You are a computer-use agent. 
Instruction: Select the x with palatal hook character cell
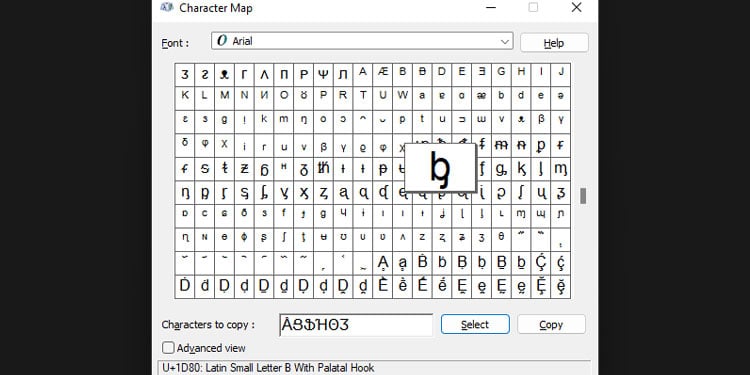(303, 193)
